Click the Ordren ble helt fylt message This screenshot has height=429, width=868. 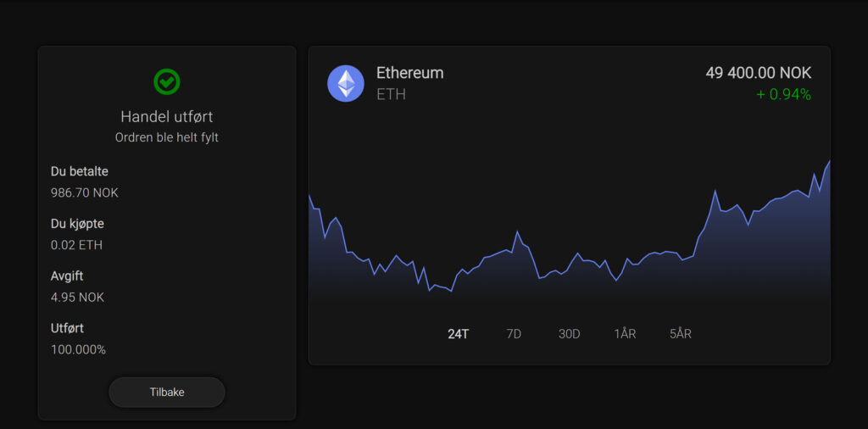pos(167,136)
